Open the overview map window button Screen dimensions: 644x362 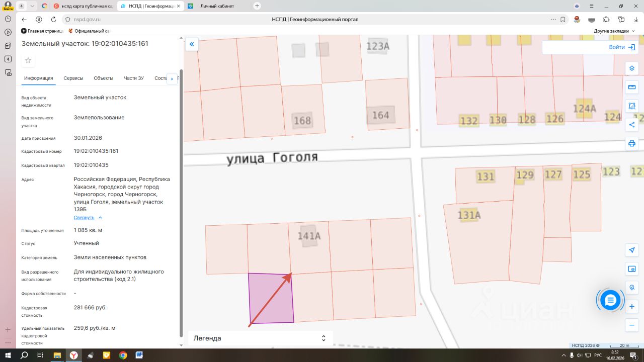pos(632,269)
